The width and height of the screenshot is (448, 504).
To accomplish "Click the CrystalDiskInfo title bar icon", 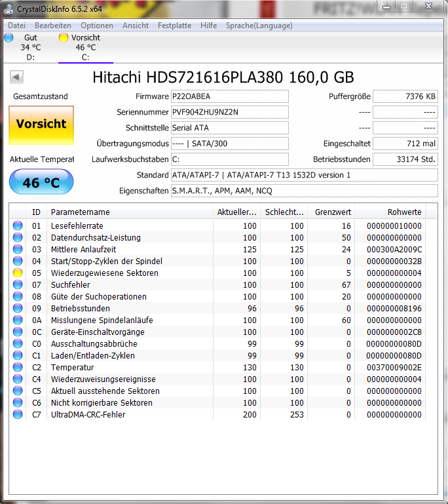I will (x=9, y=9).
